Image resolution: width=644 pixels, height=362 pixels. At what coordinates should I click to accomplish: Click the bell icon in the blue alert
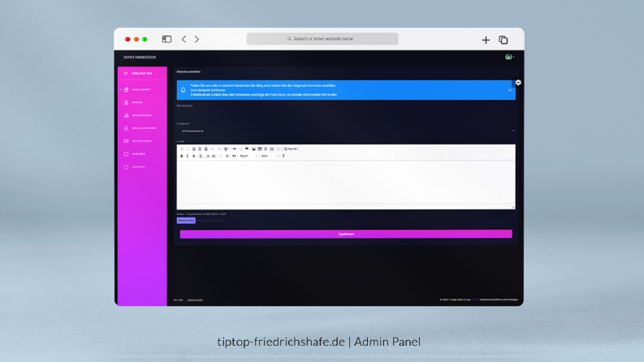184,90
